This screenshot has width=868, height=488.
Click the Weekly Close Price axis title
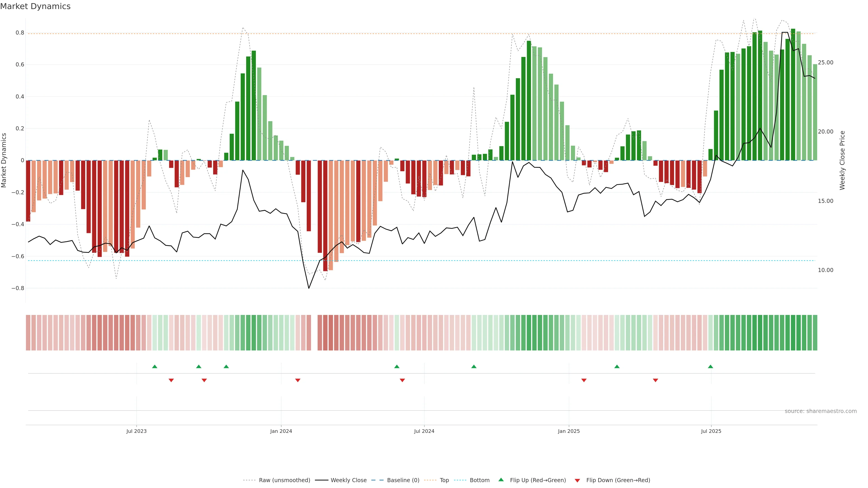click(842, 160)
